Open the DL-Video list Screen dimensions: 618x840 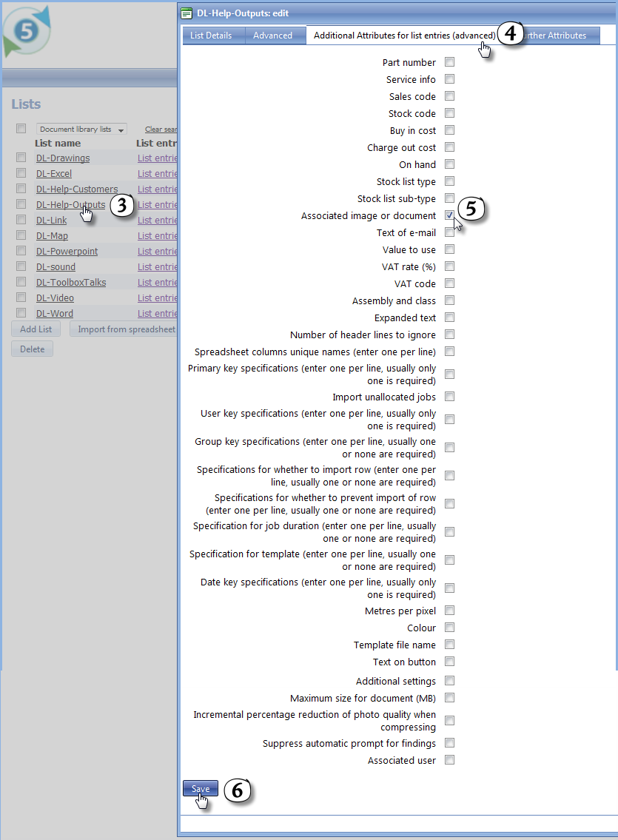click(x=55, y=298)
